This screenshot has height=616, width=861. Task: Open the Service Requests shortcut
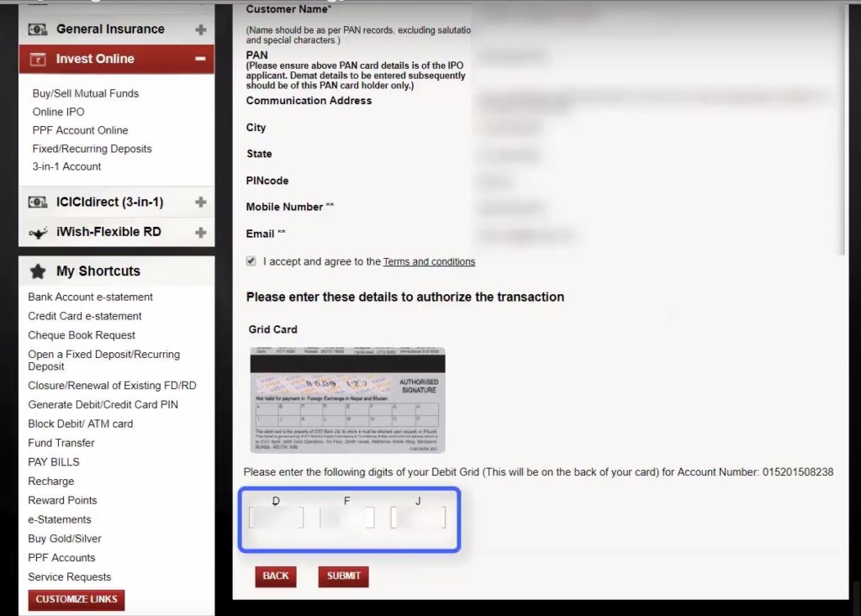pyautogui.click(x=69, y=577)
